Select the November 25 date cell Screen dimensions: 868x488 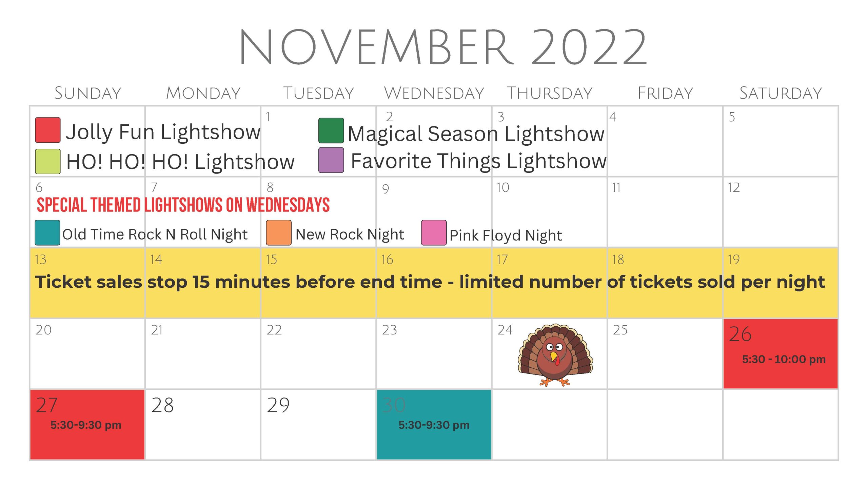(x=665, y=354)
